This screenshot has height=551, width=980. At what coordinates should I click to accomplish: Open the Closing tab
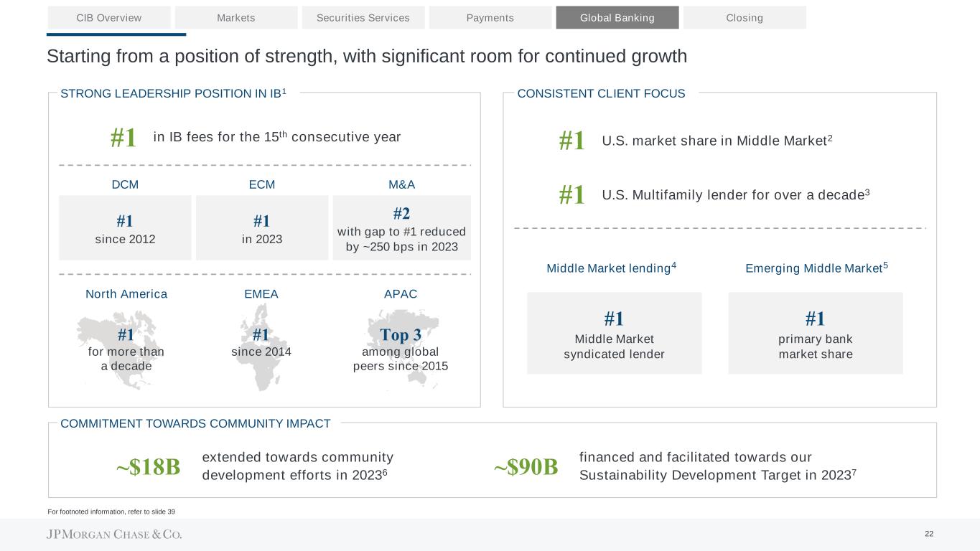(x=745, y=18)
